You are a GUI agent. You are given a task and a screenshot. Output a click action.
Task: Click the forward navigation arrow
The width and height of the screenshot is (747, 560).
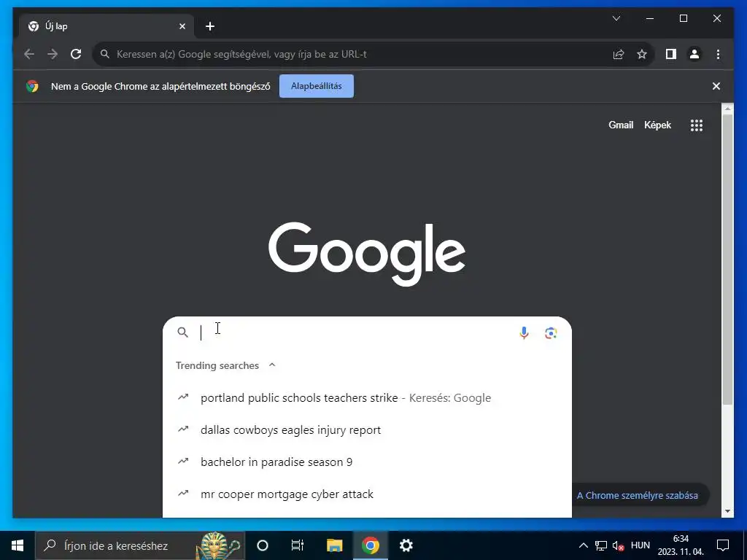tap(53, 54)
